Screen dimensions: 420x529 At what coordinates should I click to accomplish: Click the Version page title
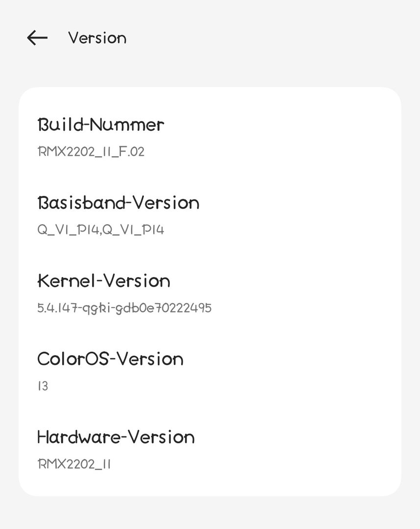pos(97,38)
